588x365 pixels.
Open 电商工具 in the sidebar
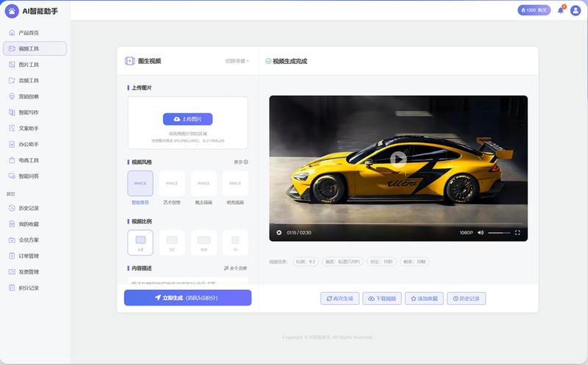pos(35,160)
